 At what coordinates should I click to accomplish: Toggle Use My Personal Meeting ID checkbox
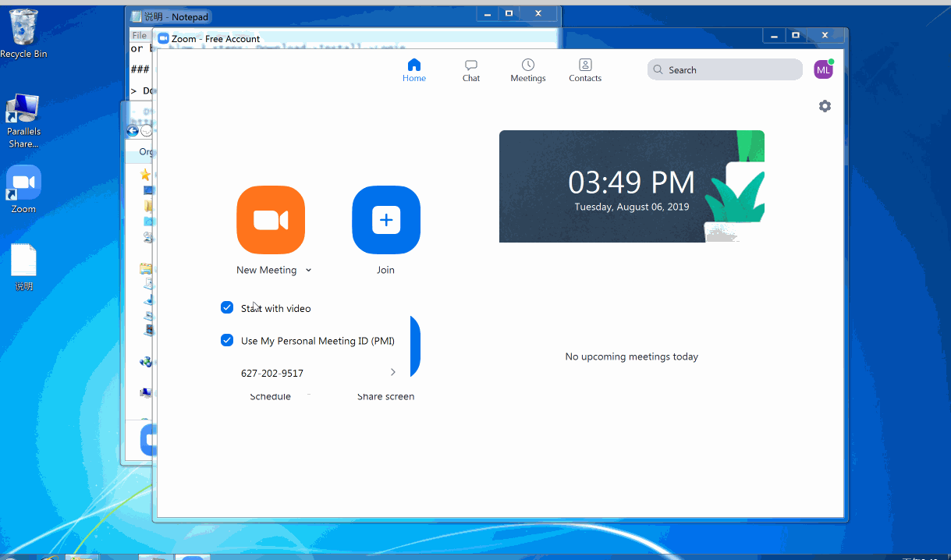pyautogui.click(x=227, y=341)
